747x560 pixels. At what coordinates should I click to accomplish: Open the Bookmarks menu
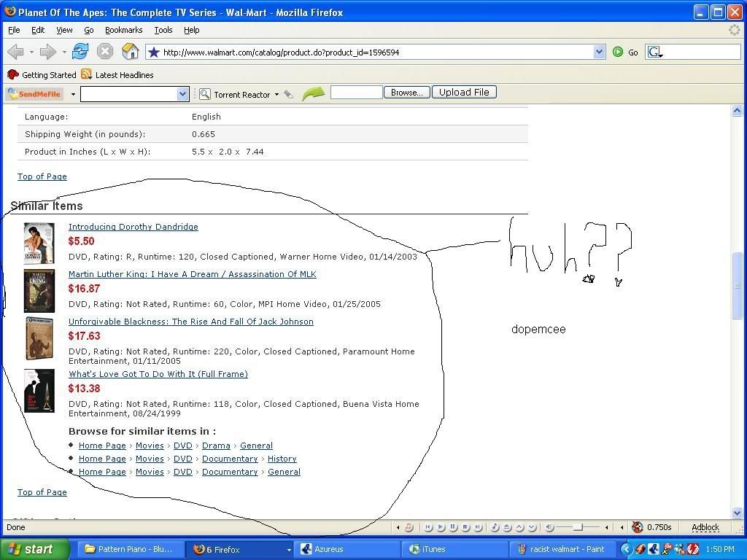pos(123,30)
